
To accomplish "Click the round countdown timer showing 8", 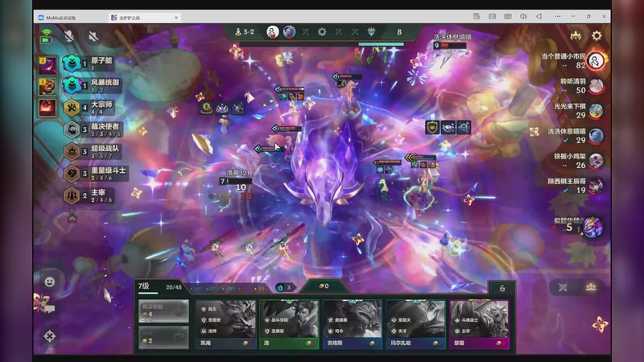I will pyautogui.click(x=398, y=31).
